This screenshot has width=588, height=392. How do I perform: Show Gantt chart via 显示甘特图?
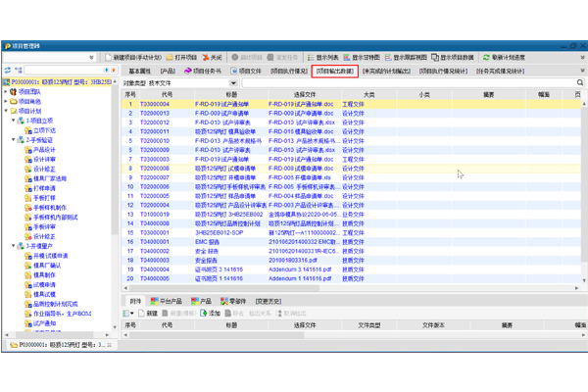(x=362, y=58)
